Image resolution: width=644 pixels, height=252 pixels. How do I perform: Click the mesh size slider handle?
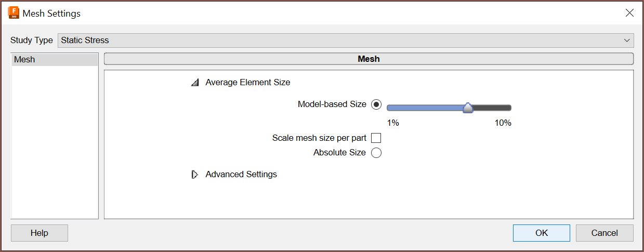468,108
